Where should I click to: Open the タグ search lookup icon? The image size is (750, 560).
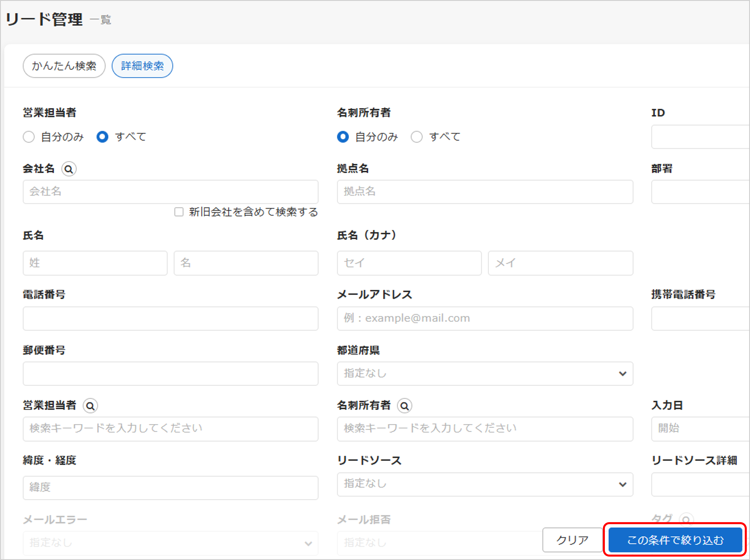pyautogui.click(x=686, y=519)
